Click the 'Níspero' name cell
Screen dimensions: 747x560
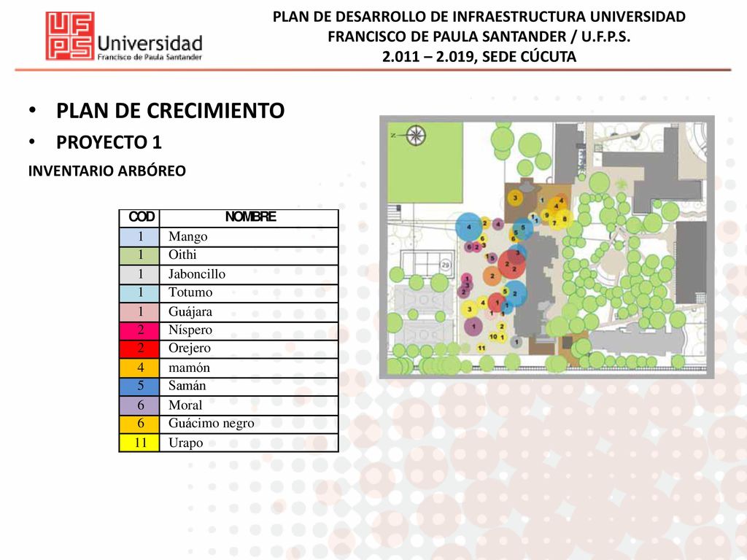[x=249, y=330]
